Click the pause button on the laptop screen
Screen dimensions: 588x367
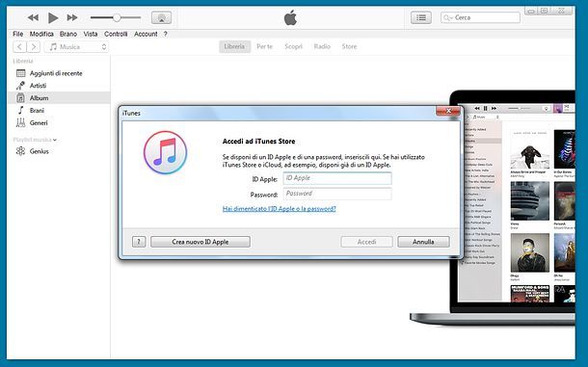[485, 108]
